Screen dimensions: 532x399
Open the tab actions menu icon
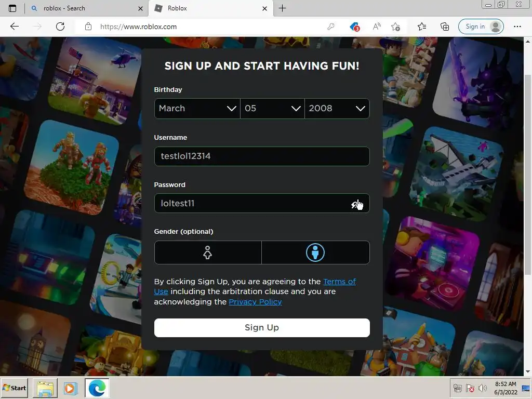tap(12, 8)
